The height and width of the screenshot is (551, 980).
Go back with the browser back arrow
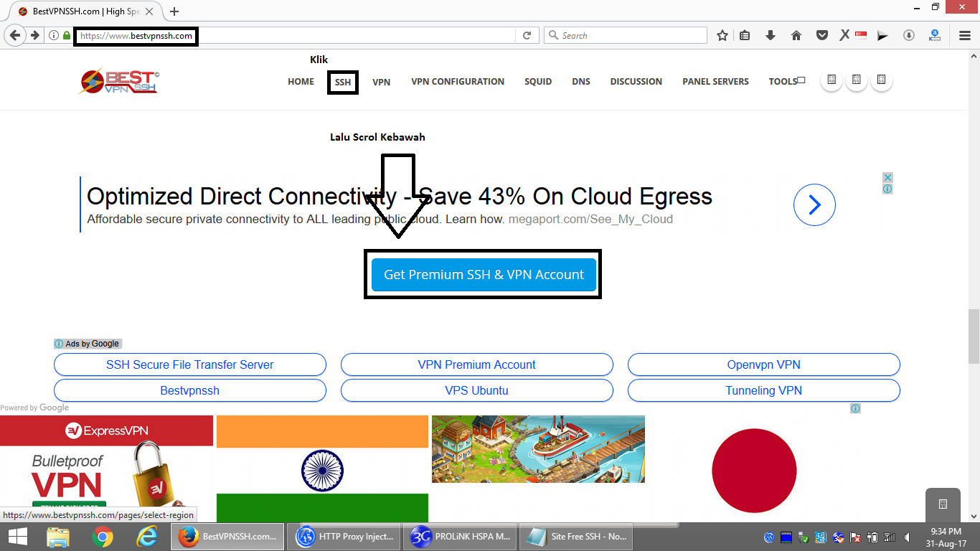point(14,35)
